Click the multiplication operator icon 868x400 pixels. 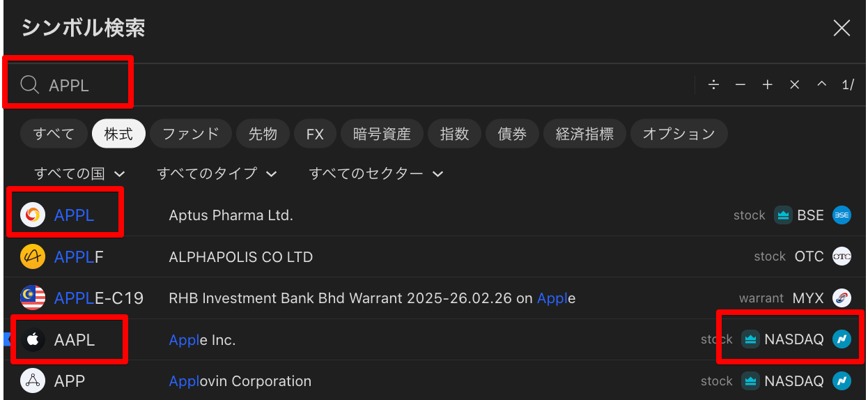(795, 85)
